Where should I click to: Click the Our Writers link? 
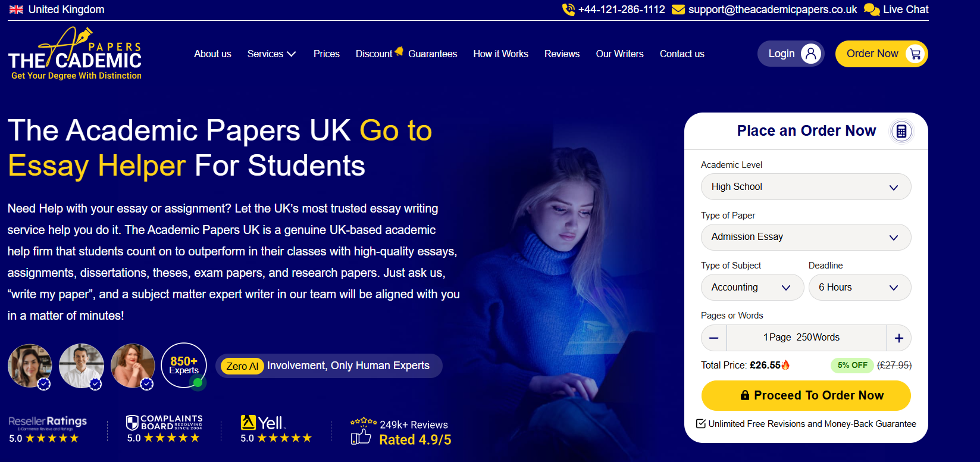pos(619,54)
